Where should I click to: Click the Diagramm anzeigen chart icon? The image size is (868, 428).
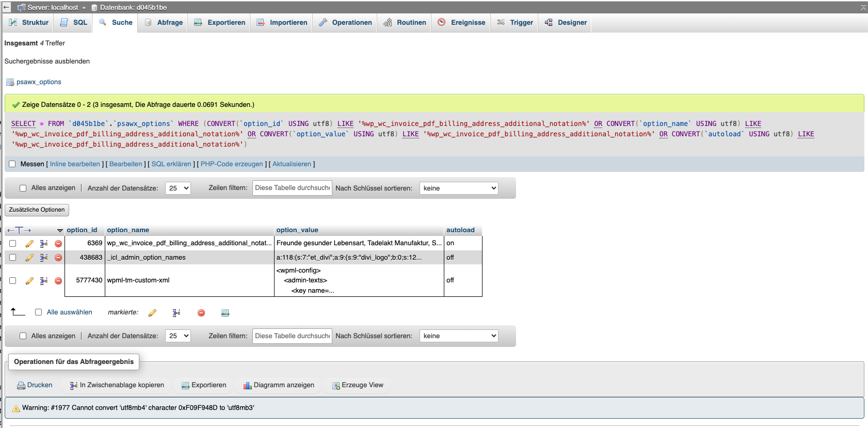click(247, 386)
